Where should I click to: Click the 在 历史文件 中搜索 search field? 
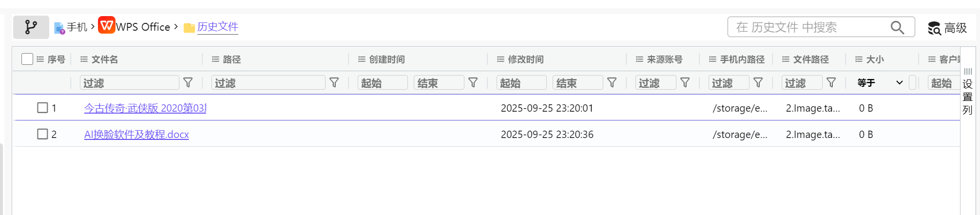809,27
